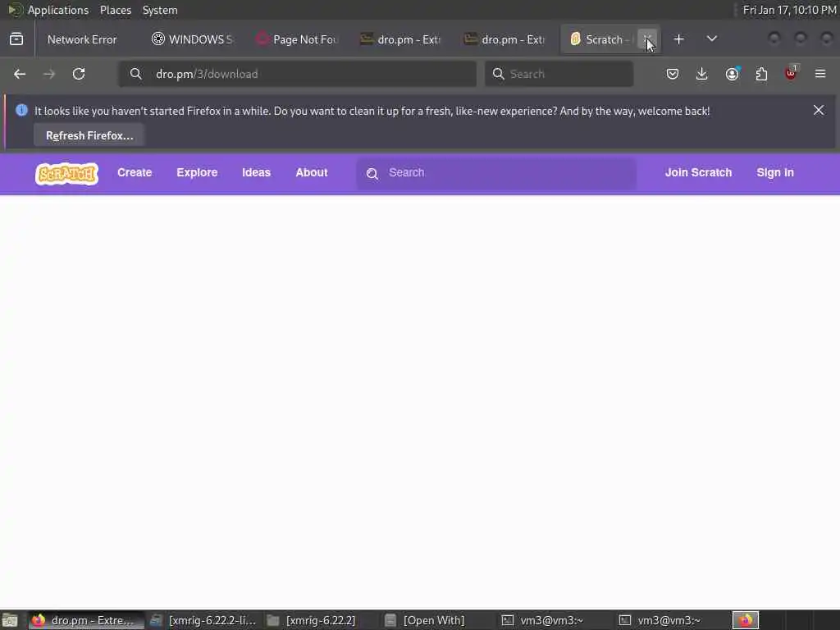
Task: Click the Firefox icon at taskbar right
Action: (745, 620)
